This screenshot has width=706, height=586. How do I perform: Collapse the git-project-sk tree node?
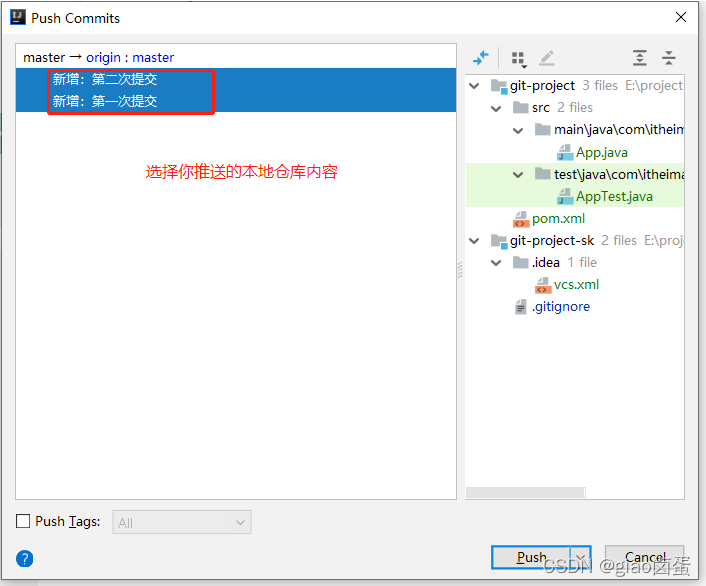point(474,241)
